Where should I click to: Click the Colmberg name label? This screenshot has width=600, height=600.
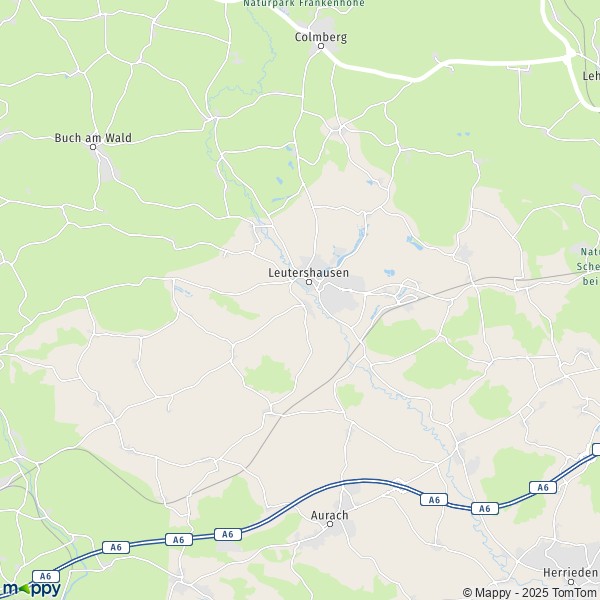321,37
